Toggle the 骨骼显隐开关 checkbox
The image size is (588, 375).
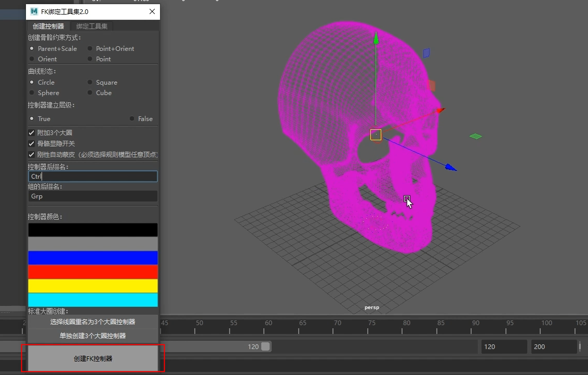tap(32, 143)
